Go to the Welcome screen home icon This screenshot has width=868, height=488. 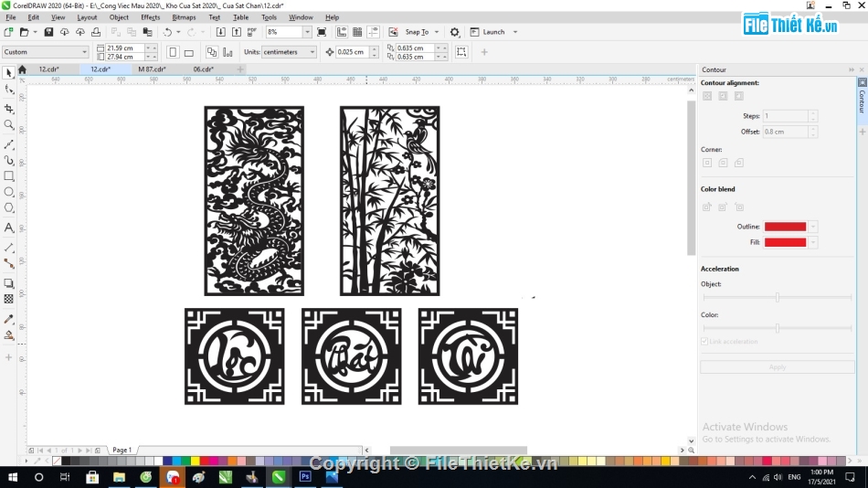tap(22, 69)
